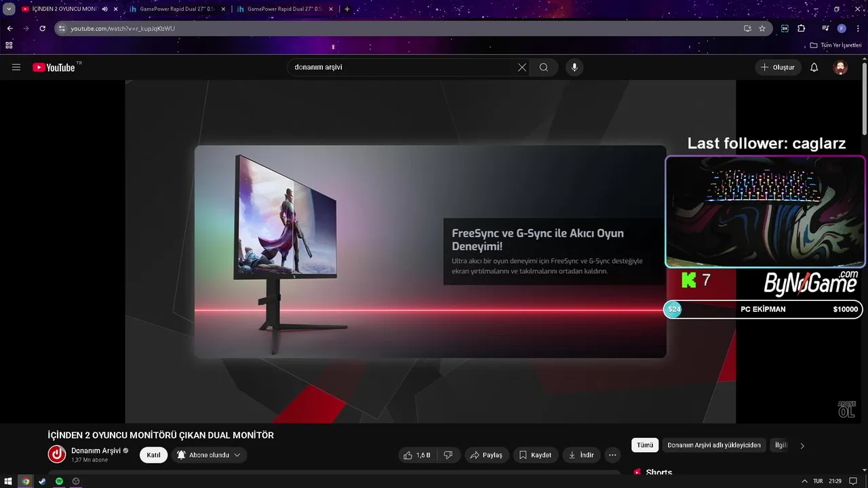This screenshot has height=488, width=868.
Task: Open the Tüm Yer İşaretleri folder
Action: click(x=835, y=45)
